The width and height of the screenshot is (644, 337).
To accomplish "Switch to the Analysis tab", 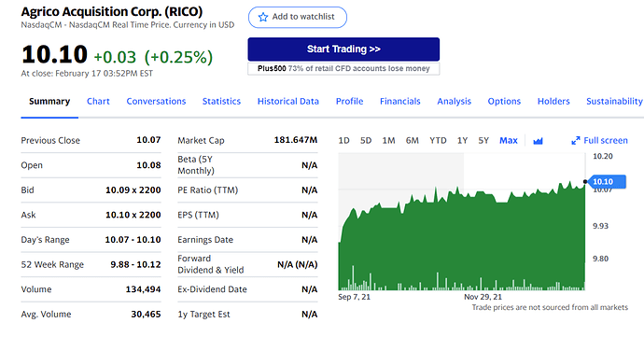I will 454,102.
